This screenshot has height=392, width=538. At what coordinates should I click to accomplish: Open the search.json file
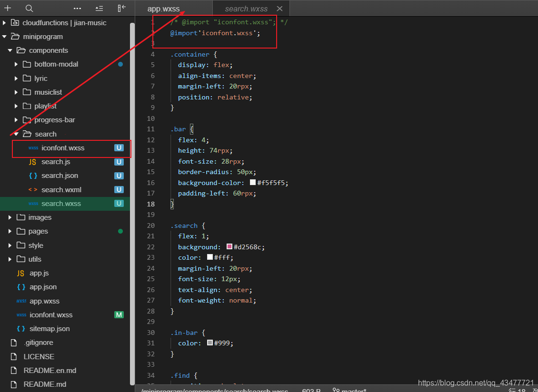(60, 176)
